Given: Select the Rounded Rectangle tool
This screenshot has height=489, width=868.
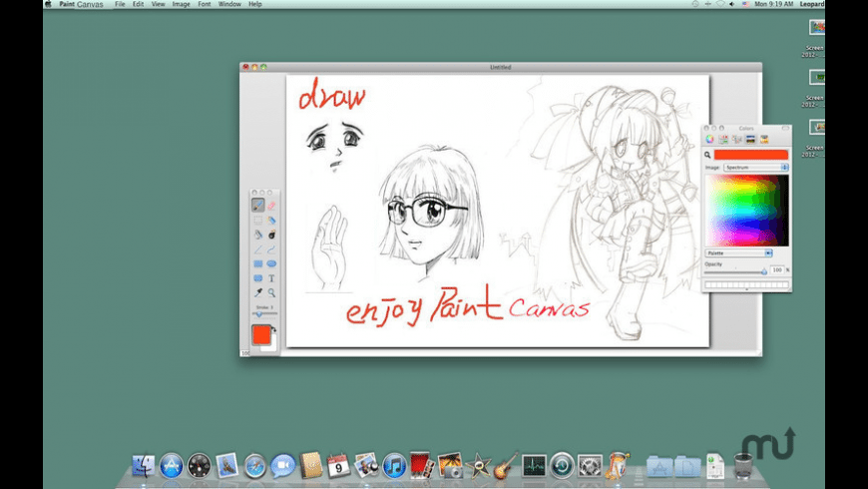Looking at the screenshot, I should (258, 278).
